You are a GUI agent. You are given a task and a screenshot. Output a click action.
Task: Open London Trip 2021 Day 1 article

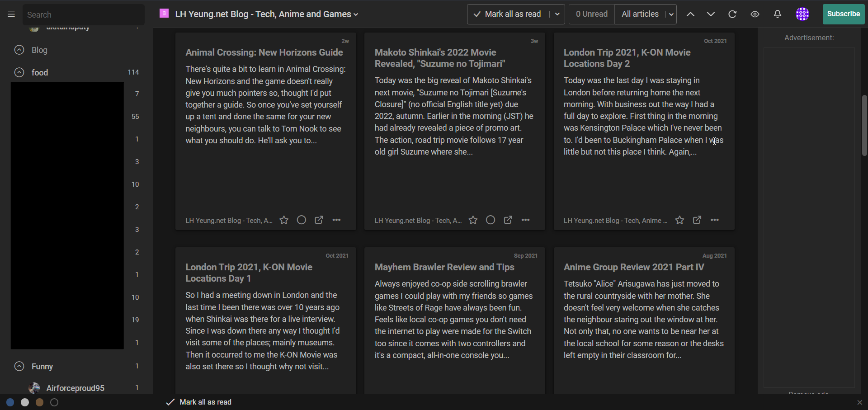(249, 273)
